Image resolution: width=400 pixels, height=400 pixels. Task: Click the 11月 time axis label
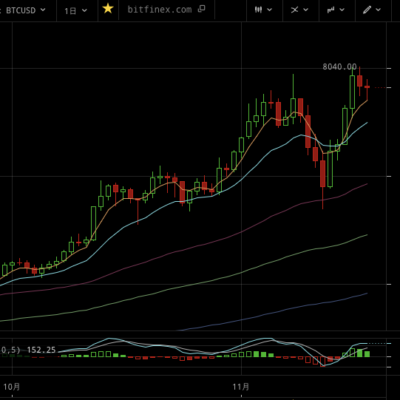[x=241, y=387]
